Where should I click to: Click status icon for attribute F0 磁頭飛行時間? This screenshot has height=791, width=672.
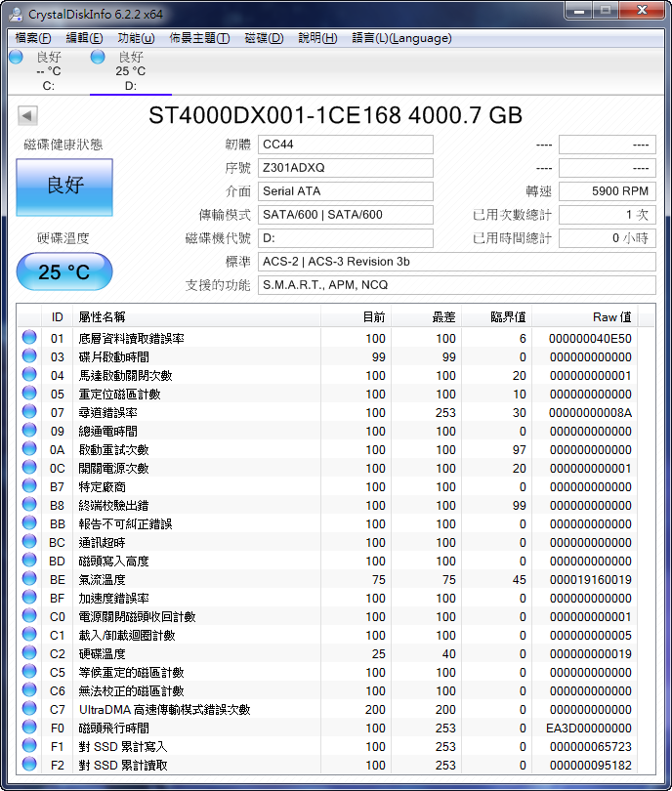[29, 727]
